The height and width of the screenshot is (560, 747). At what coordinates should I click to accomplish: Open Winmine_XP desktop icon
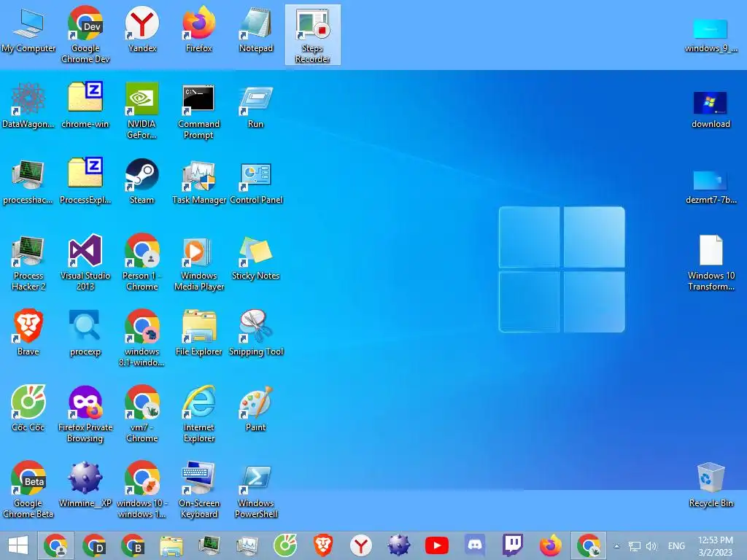click(85, 485)
